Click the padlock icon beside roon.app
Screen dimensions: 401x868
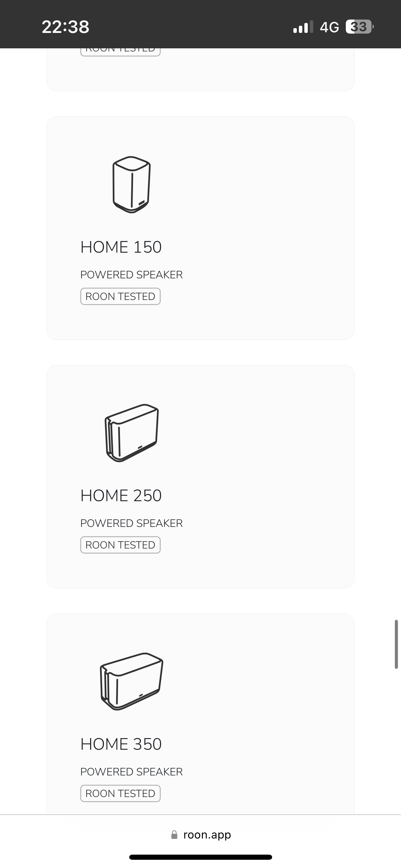point(174,834)
